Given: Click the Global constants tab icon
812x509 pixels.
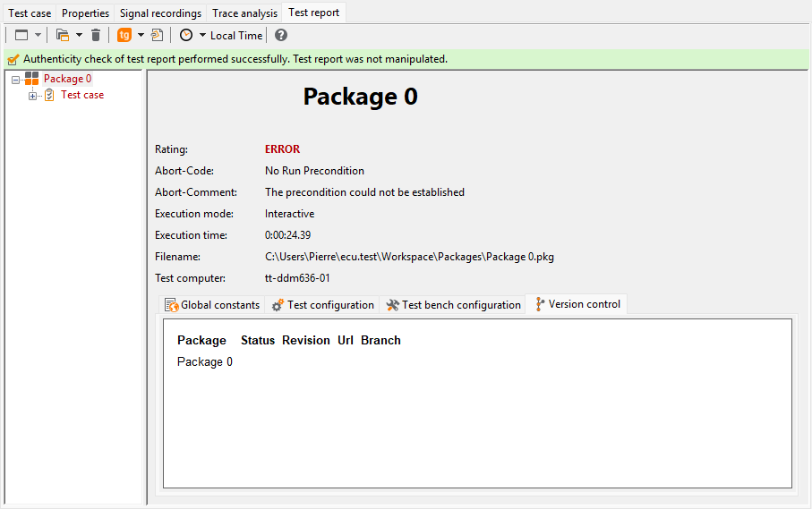Looking at the screenshot, I should click(171, 305).
